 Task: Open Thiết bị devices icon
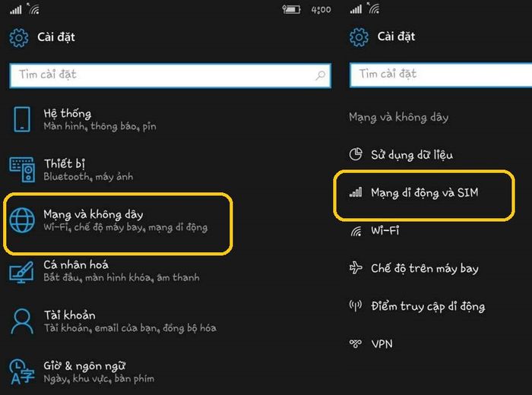coord(22,169)
